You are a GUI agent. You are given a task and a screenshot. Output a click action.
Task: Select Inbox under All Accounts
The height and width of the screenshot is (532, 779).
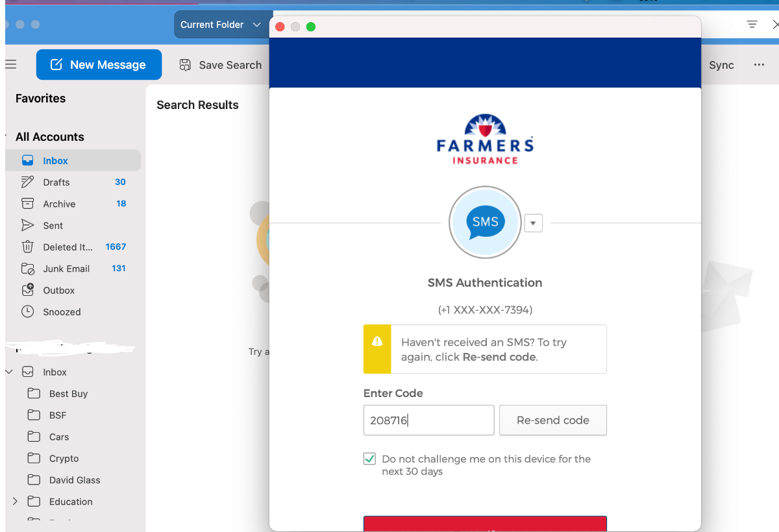point(73,160)
